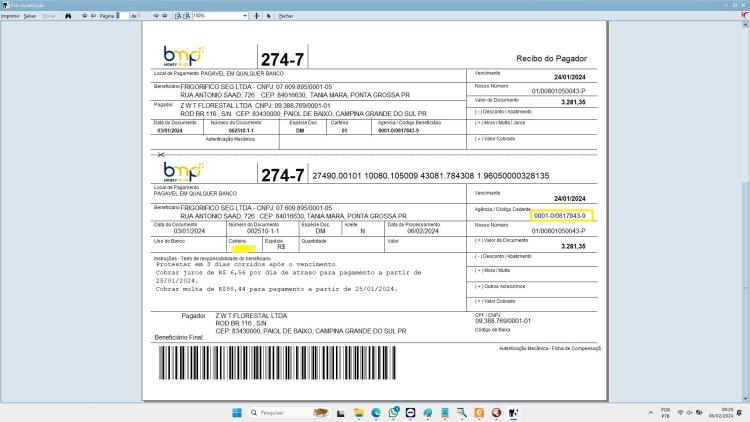Open the volume tray icon

pos(689,412)
